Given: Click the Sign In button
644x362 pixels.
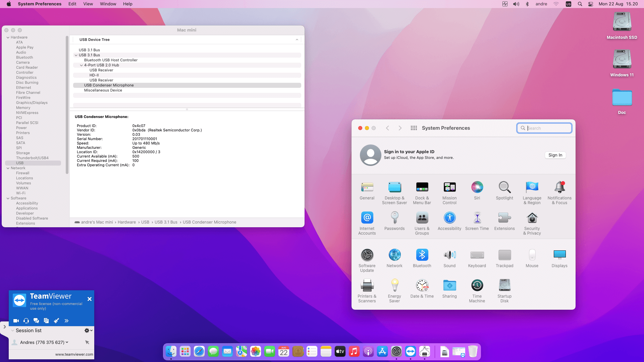Looking at the screenshot, I should [x=555, y=155].
